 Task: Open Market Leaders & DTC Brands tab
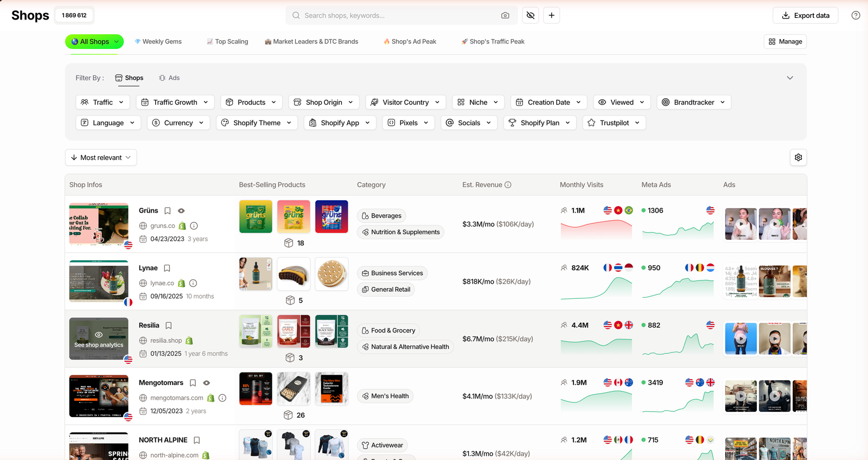coord(311,42)
